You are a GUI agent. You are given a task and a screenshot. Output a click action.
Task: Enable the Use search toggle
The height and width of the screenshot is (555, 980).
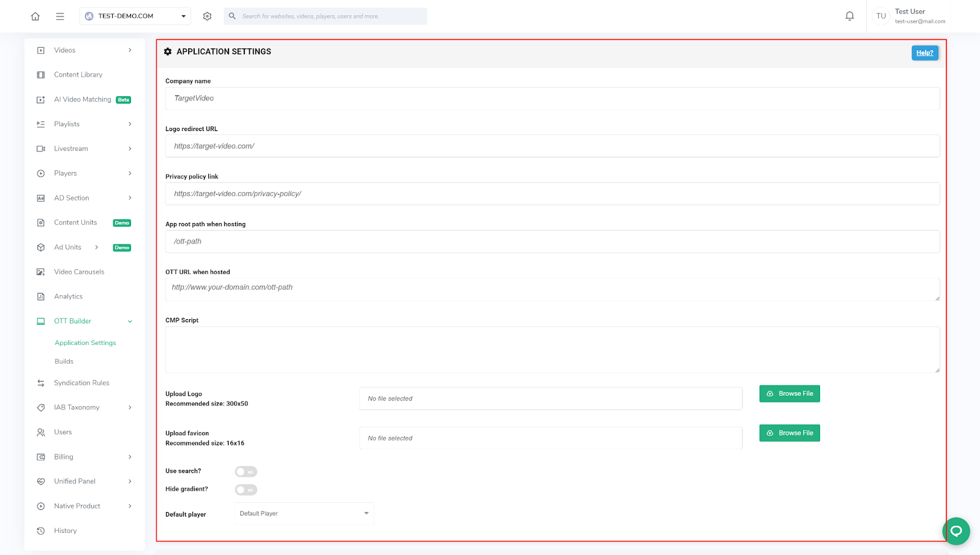[246, 472]
